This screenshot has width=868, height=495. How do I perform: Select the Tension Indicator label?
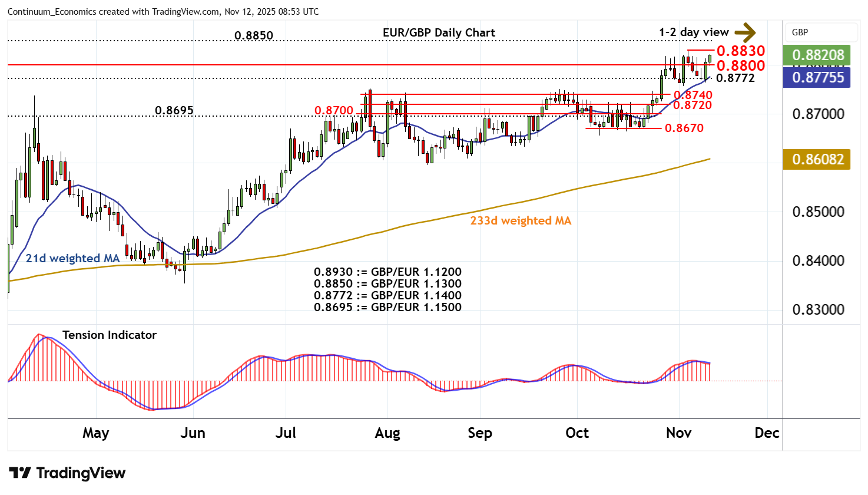[x=110, y=335]
